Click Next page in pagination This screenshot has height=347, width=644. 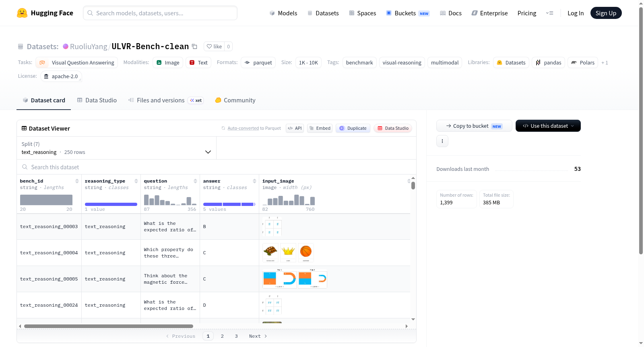click(x=258, y=336)
